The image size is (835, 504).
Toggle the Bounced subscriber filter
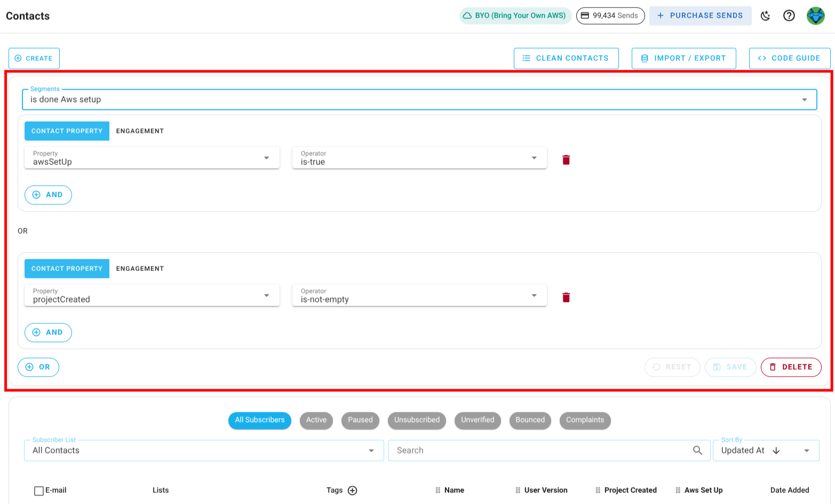530,420
